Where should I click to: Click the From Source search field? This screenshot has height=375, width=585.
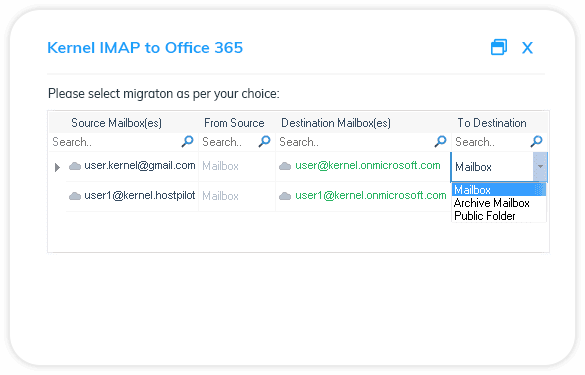click(x=229, y=142)
